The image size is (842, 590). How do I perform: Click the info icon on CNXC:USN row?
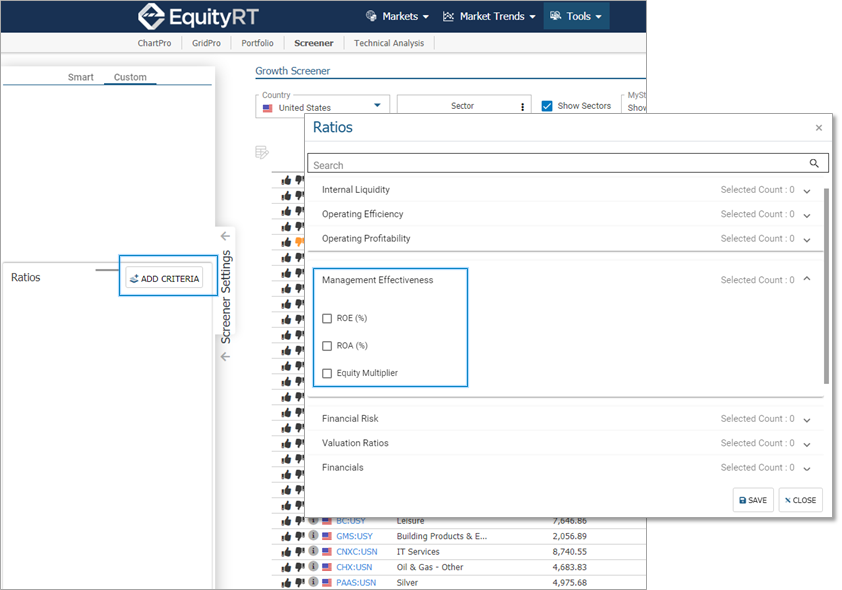313,551
